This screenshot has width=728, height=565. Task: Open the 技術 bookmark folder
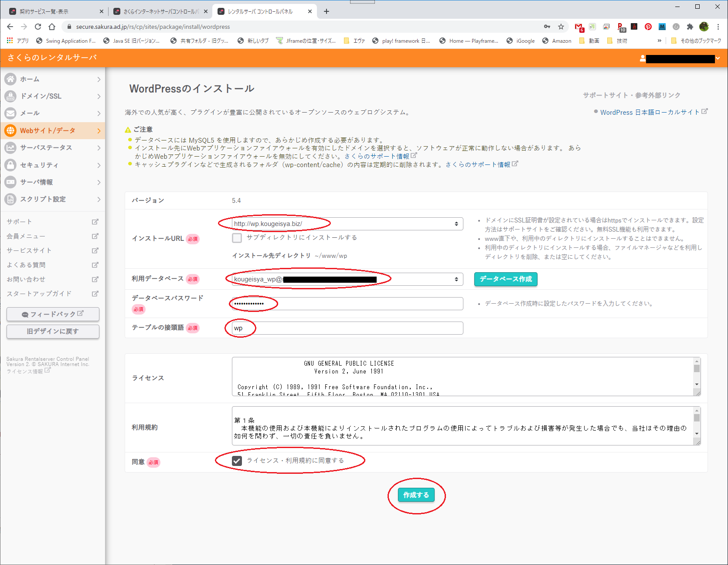tap(617, 41)
